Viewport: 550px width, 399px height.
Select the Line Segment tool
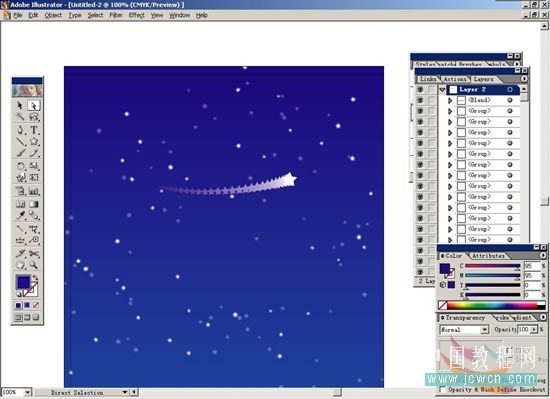coord(20,142)
